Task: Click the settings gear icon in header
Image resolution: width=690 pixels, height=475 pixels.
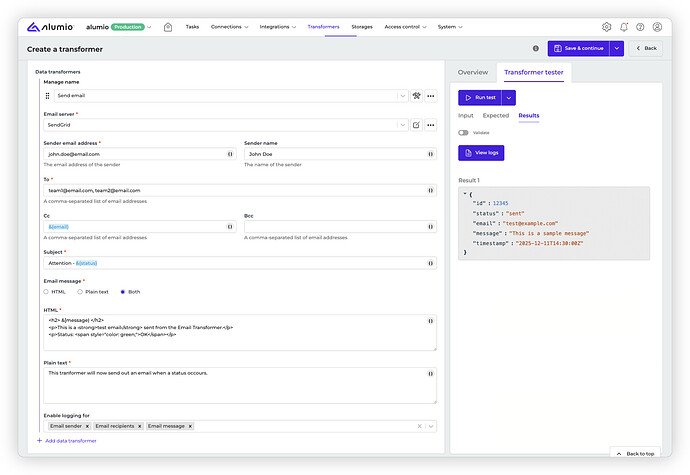Action: click(x=606, y=27)
